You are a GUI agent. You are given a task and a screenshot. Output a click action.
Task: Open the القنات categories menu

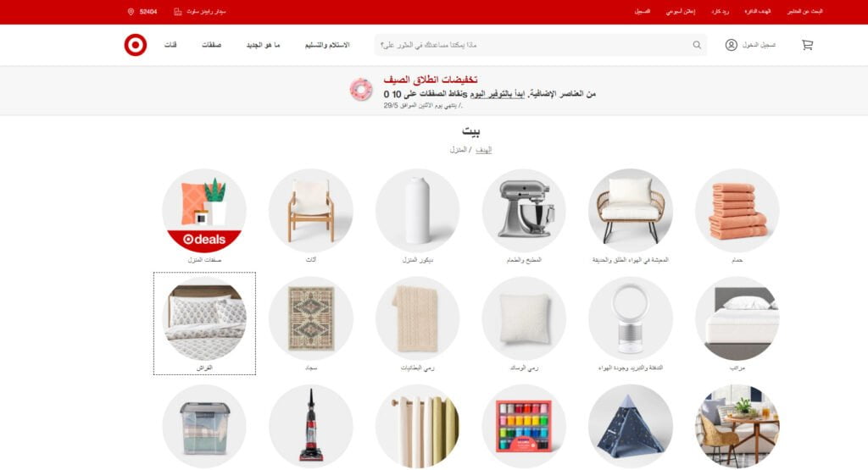click(170, 45)
